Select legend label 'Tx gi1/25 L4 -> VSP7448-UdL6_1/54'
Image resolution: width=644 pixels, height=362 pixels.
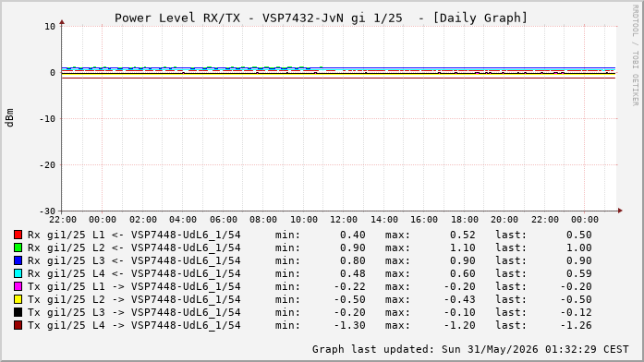134,325
